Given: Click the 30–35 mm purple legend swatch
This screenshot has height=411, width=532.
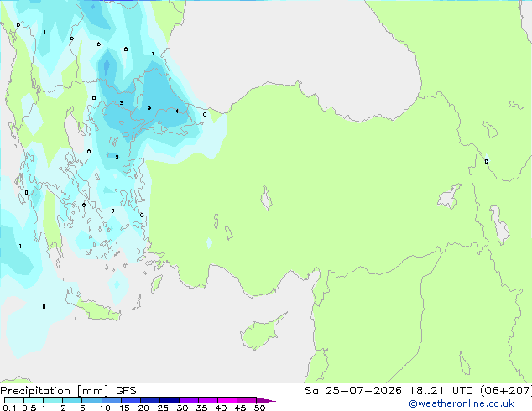Looking at the screenshot, I should (x=188, y=400).
